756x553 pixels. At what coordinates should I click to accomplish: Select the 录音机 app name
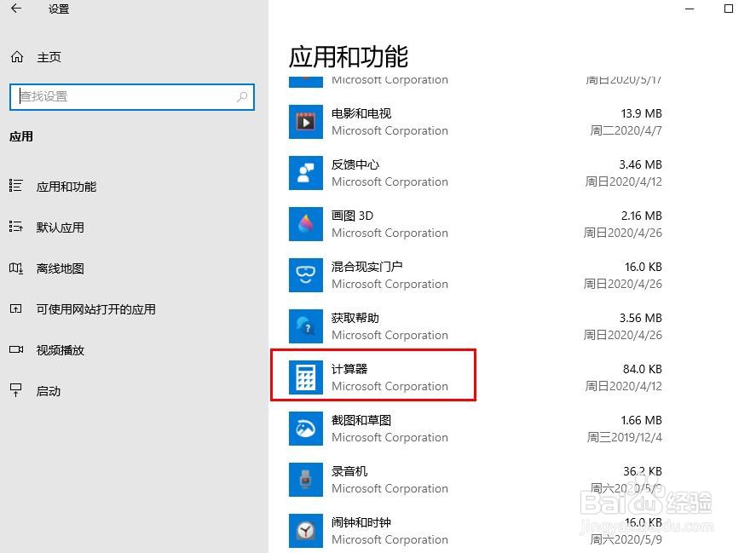pos(349,471)
